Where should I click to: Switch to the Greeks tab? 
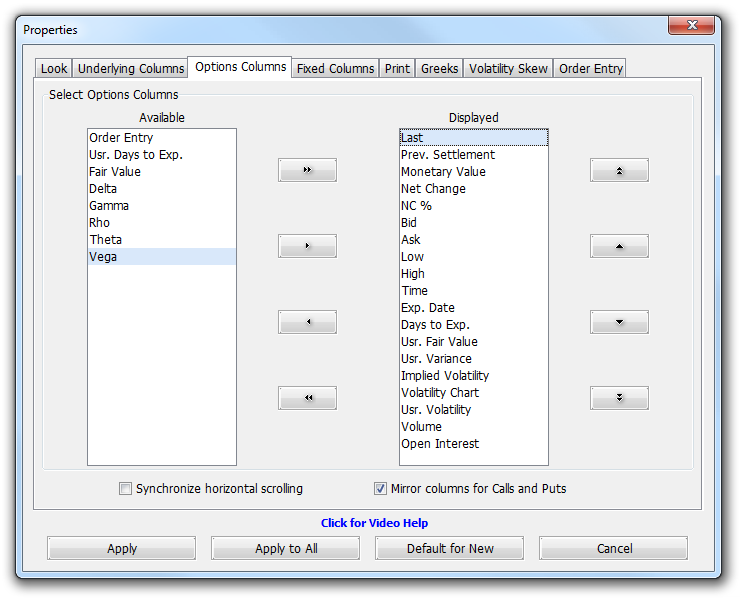tap(439, 69)
